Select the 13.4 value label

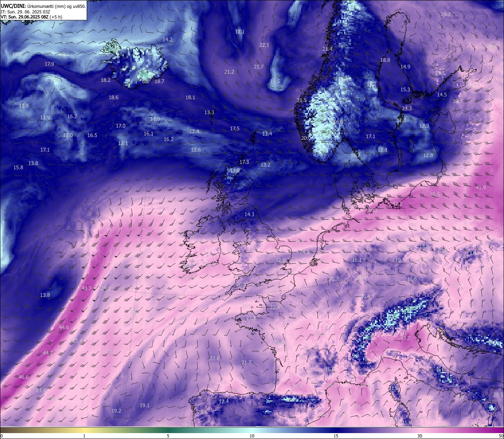[267, 134]
